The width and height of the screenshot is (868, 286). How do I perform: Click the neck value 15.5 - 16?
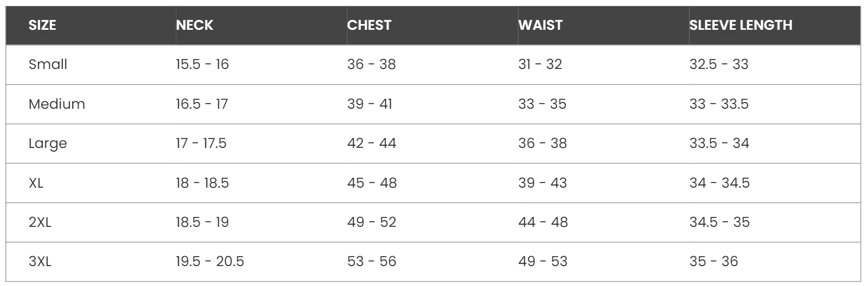coord(202,64)
